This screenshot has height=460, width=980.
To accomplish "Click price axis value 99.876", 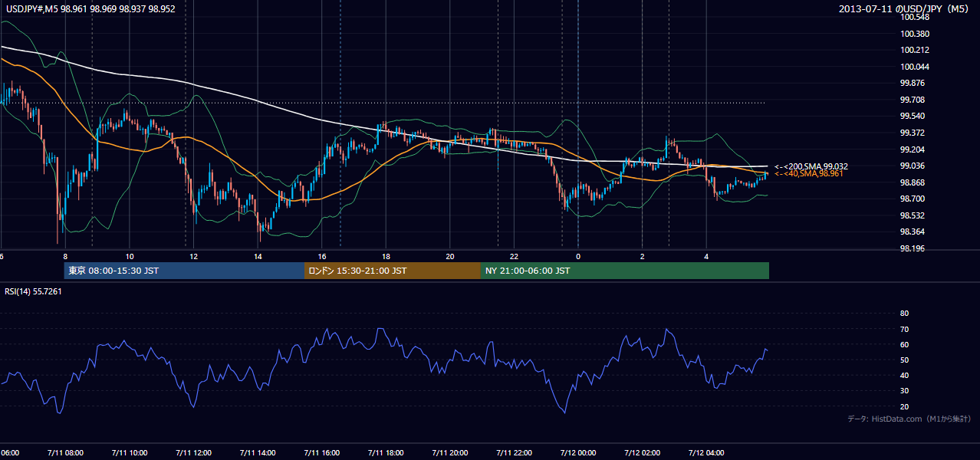I will click(913, 84).
